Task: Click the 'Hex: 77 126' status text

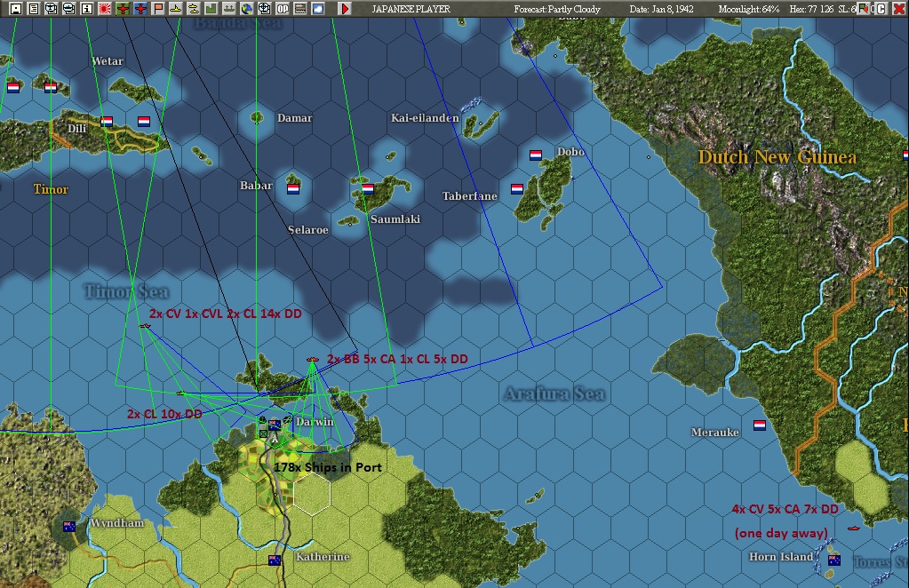Action: [812, 9]
